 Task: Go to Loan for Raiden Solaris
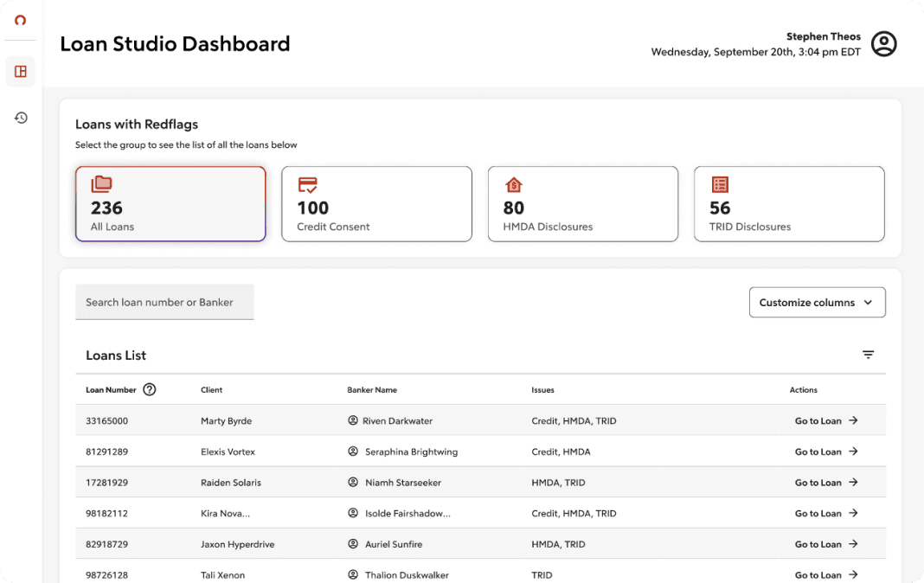point(825,483)
